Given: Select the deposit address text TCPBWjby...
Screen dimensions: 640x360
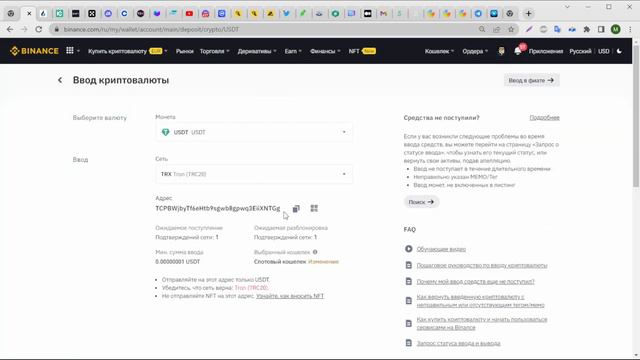Looking at the screenshot, I should tap(218, 209).
